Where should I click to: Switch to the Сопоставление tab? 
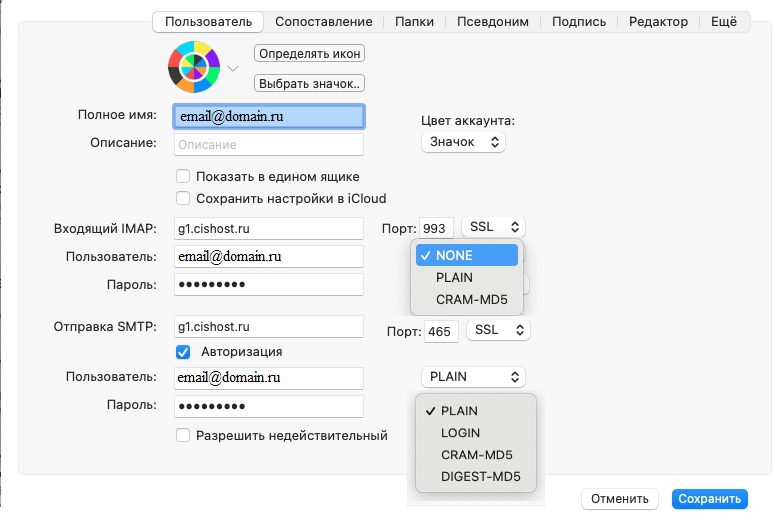coord(323,21)
